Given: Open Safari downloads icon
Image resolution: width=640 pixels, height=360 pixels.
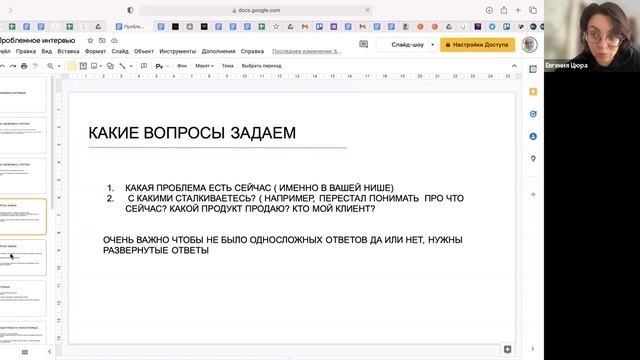Looking at the screenshot, I should (489, 10).
